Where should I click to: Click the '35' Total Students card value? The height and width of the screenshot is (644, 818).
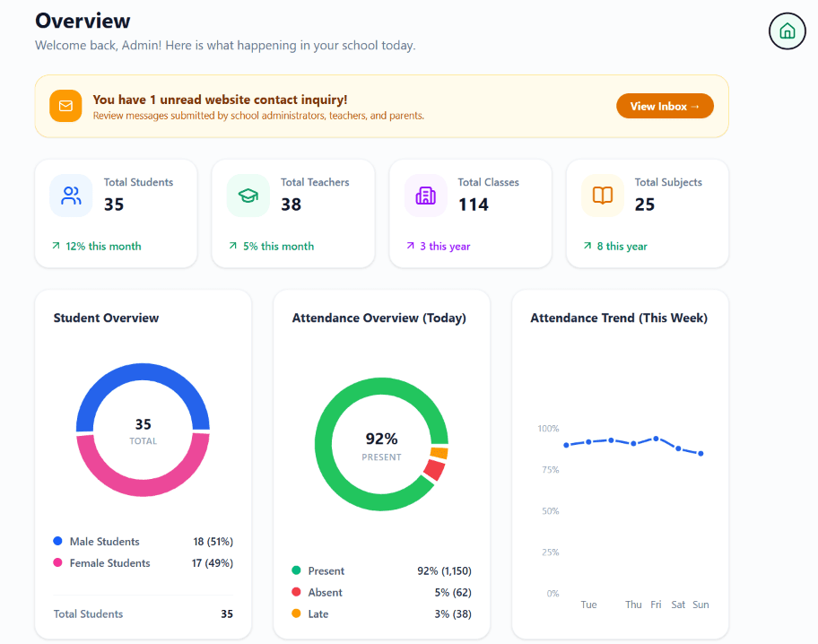[x=114, y=205]
